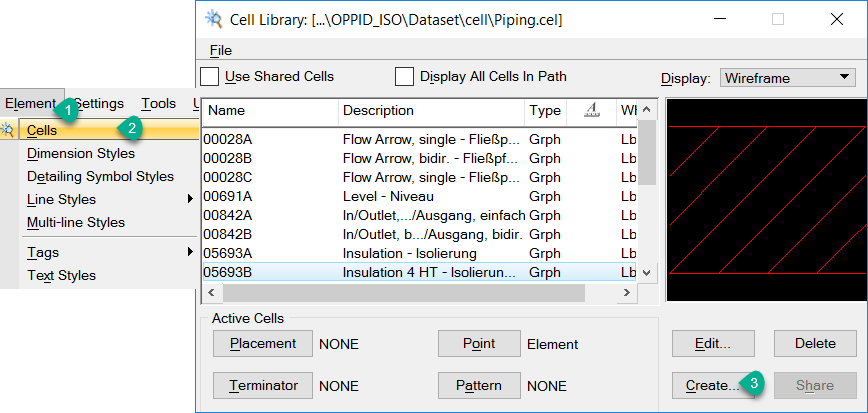Toggle Display All Cells In Path
Viewport: 868px width, 413px height.
pyautogui.click(x=404, y=76)
